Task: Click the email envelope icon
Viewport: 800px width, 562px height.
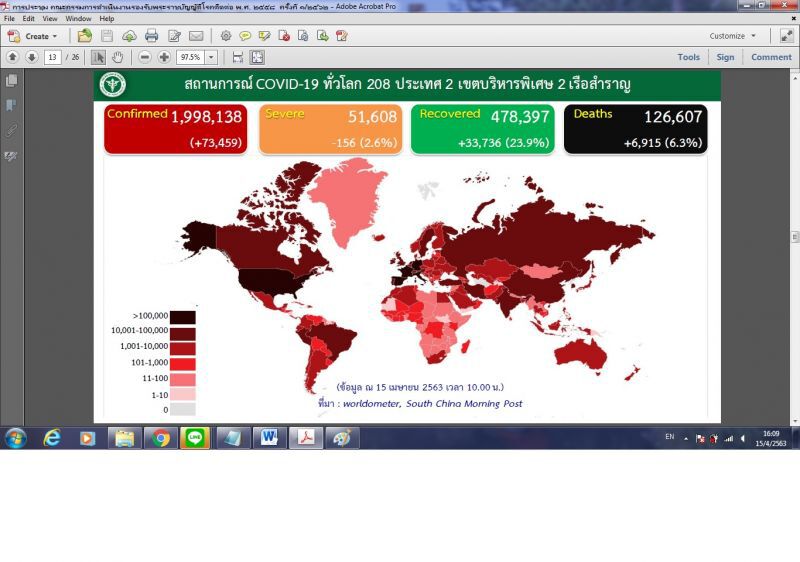Action: pyautogui.click(x=196, y=36)
